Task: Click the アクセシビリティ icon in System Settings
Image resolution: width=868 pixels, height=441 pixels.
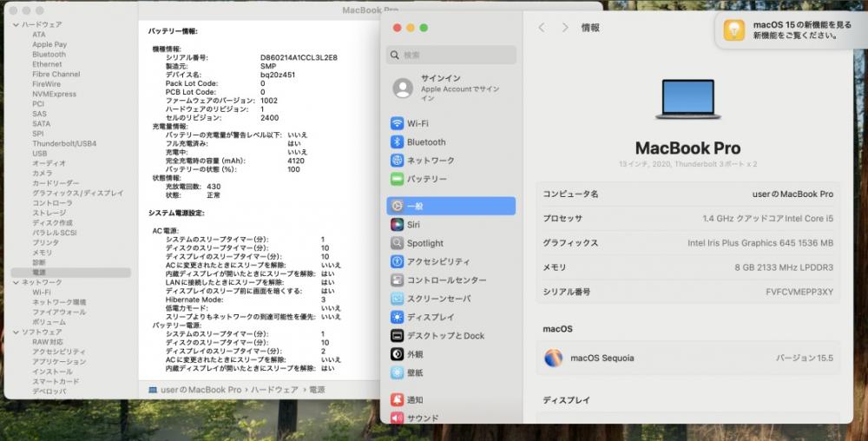Action: click(397, 261)
